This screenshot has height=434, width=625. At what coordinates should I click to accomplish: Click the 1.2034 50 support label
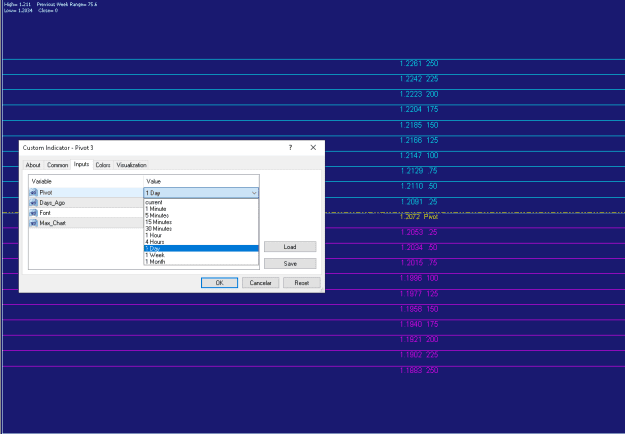(x=419, y=247)
